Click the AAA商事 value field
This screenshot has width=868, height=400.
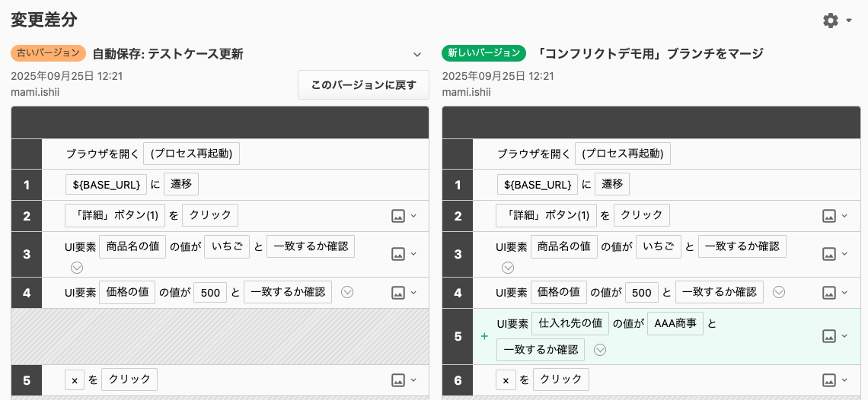pos(675,323)
